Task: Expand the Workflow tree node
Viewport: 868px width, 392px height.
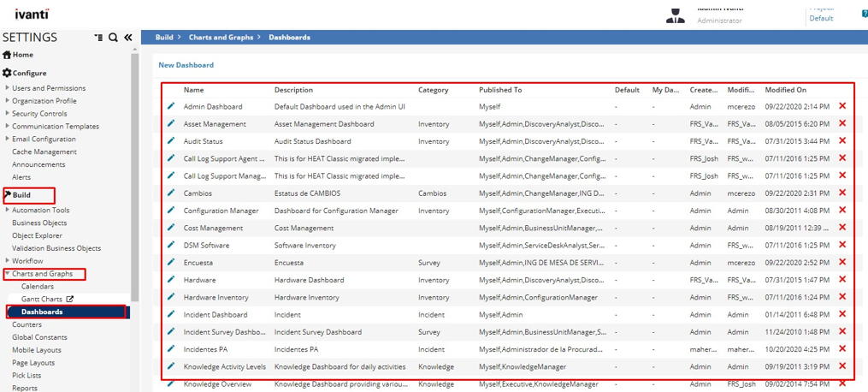Action: (x=8, y=261)
